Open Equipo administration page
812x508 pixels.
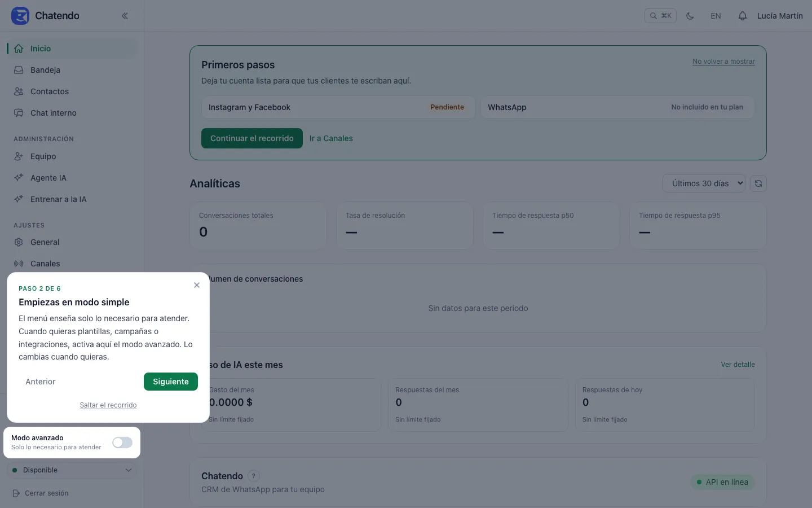tap(72, 156)
